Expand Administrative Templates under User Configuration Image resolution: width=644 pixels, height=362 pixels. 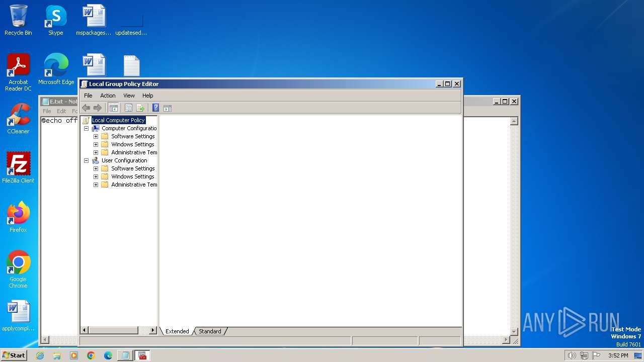[x=96, y=185]
